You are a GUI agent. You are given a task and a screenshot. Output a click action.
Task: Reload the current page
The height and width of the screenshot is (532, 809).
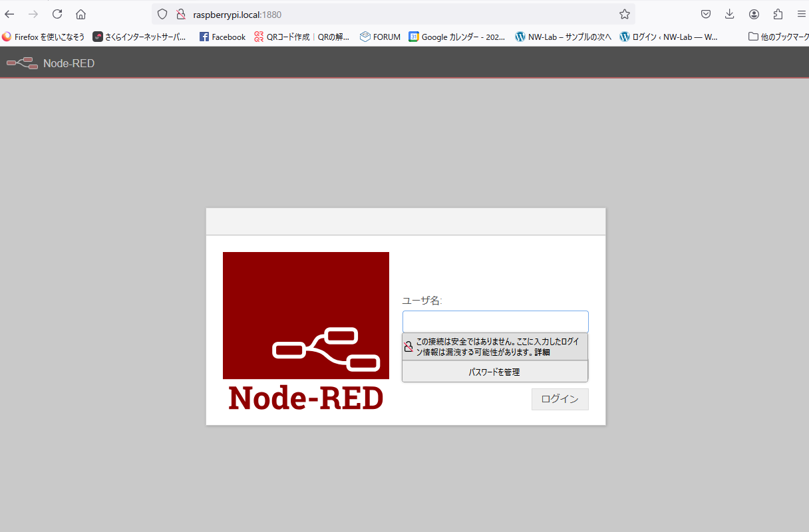click(x=57, y=14)
